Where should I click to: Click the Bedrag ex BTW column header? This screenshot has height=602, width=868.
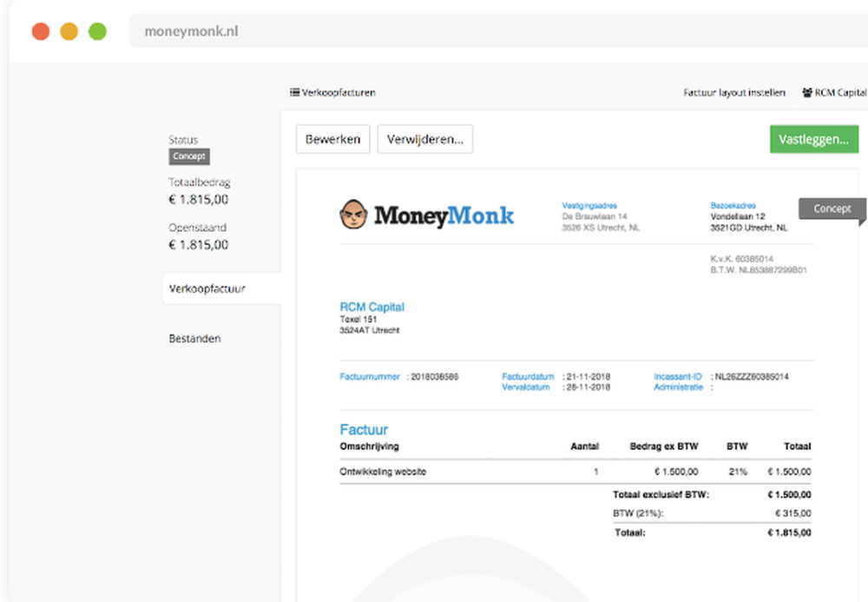point(664,447)
